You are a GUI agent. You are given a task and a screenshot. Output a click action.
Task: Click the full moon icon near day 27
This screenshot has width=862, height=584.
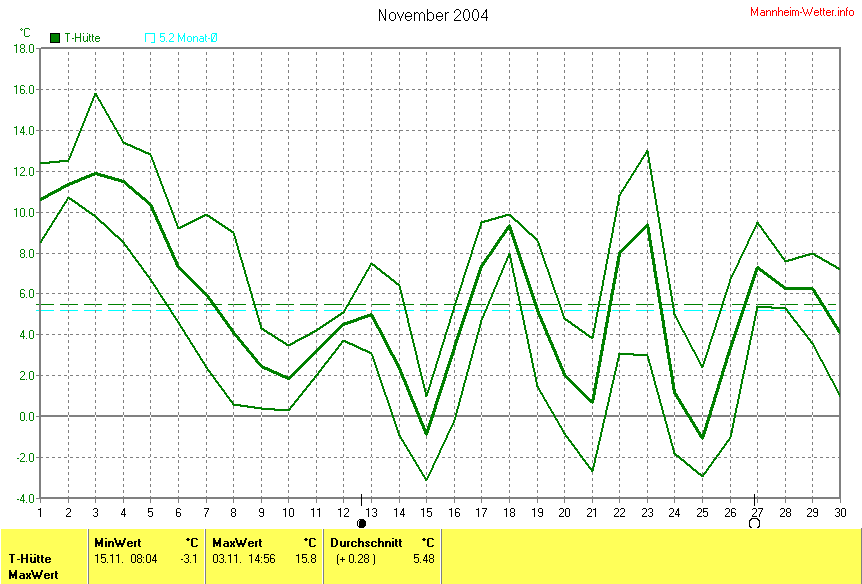[x=754, y=522]
